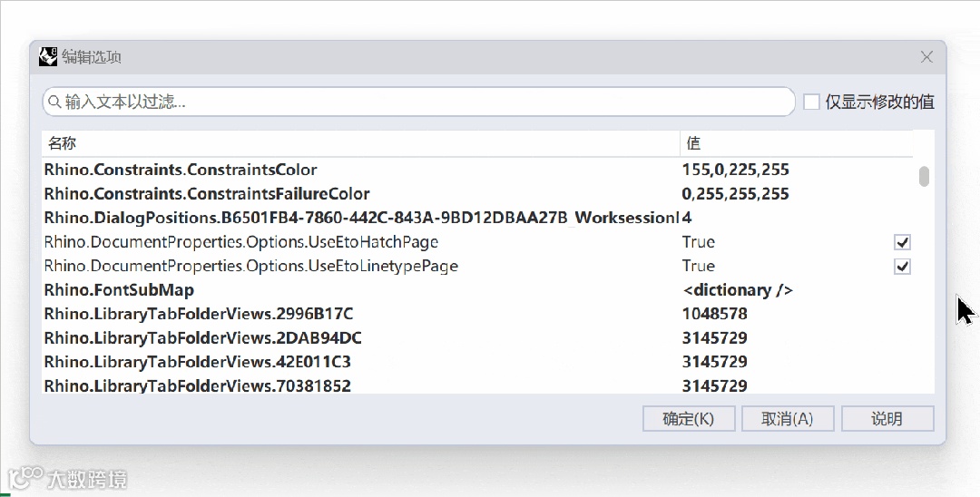Click the value 1048578
Screen dimensions: 980x497
tap(715, 314)
